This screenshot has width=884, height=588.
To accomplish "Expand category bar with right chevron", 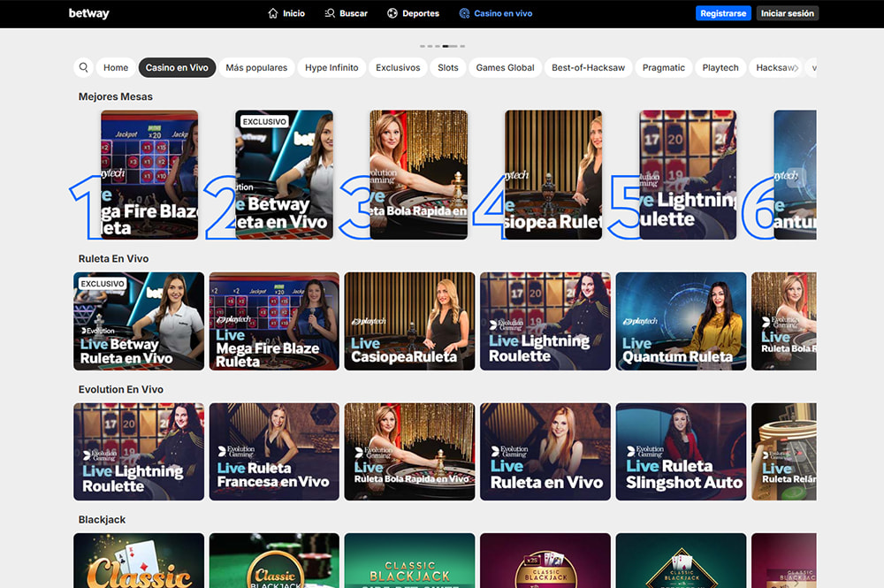I will tap(796, 68).
